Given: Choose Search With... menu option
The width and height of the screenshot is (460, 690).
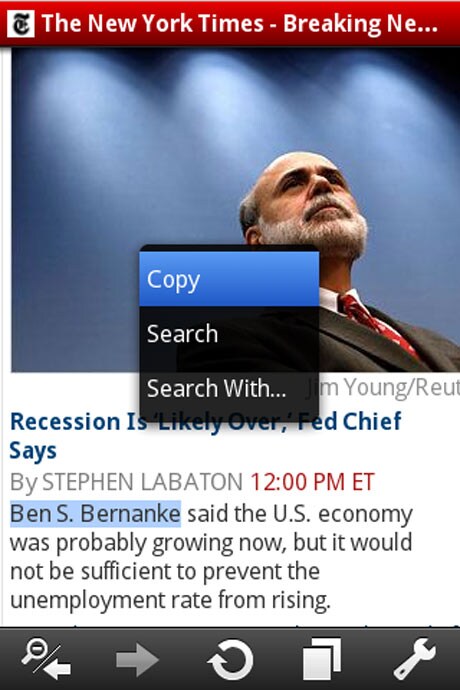Looking at the screenshot, I should [x=229, y=389].
